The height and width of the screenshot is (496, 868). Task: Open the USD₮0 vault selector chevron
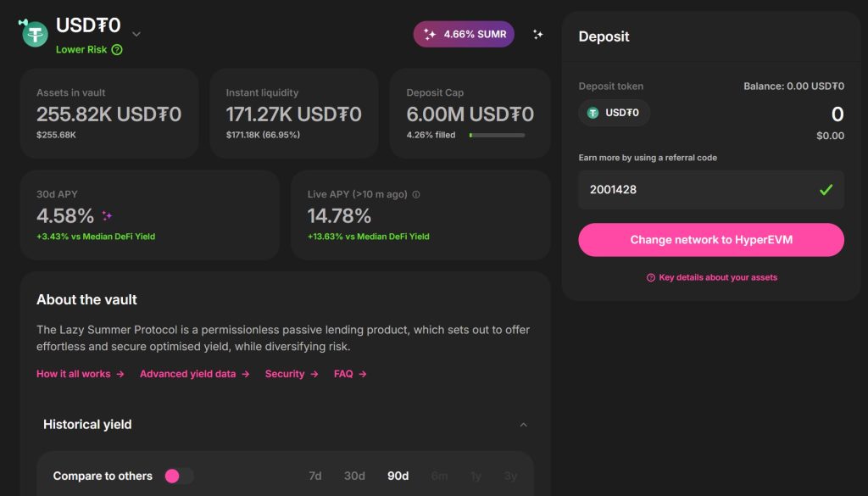pyautogui.click(x=136, y=34)
